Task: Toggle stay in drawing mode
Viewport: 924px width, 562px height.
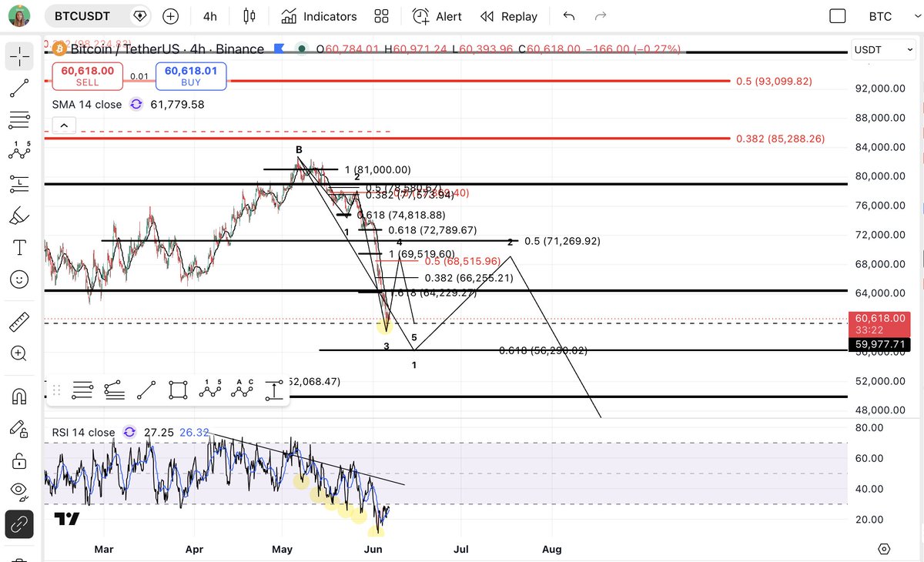Action: pos(19,428)
